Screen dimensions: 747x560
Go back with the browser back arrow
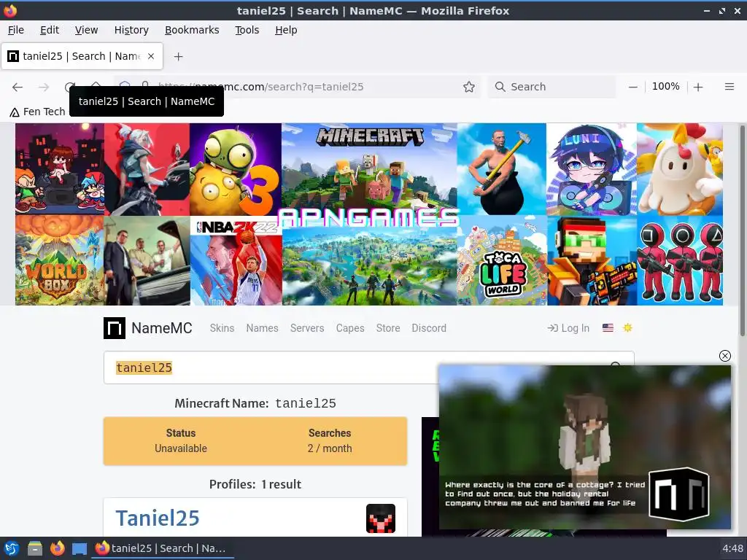tap(18, 87)
